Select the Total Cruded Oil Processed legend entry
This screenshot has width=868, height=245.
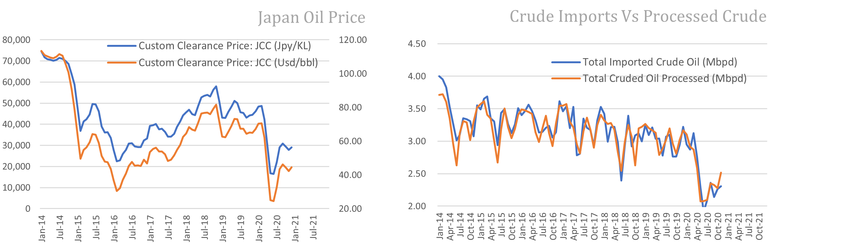pyautogui.click(x=664, y=78)
